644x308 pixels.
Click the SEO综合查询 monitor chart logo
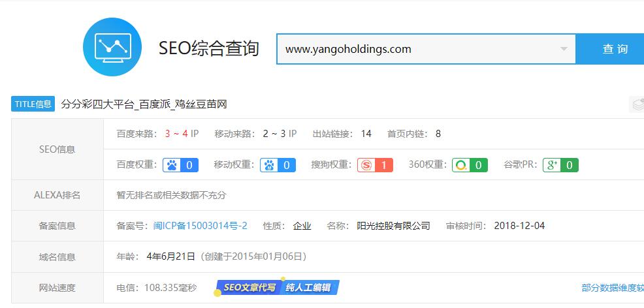112,47
